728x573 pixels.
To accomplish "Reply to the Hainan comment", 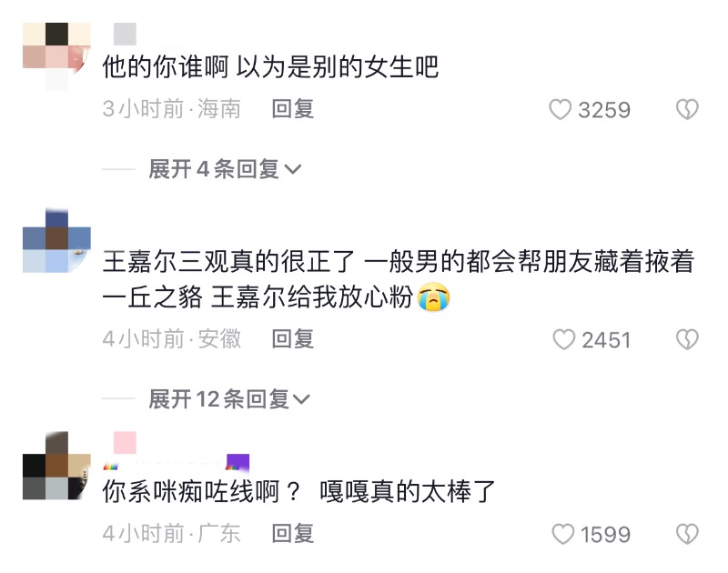I will [293, 109].
